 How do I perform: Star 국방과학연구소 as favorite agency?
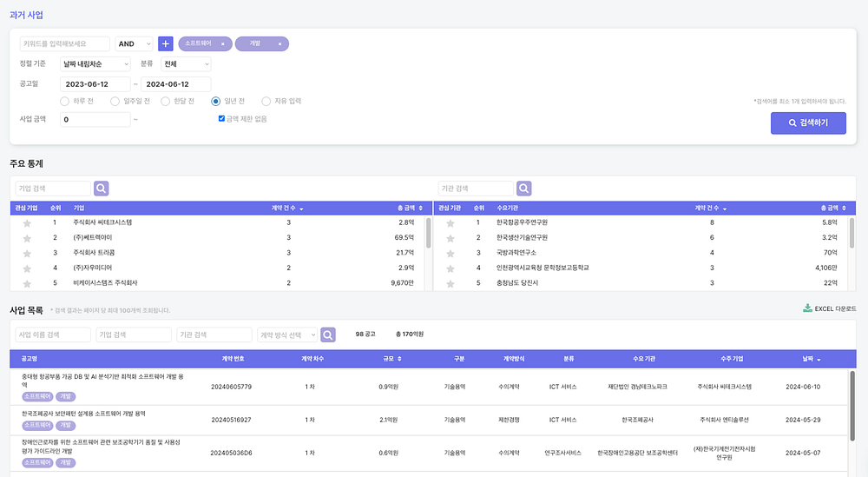click(450, 253)
